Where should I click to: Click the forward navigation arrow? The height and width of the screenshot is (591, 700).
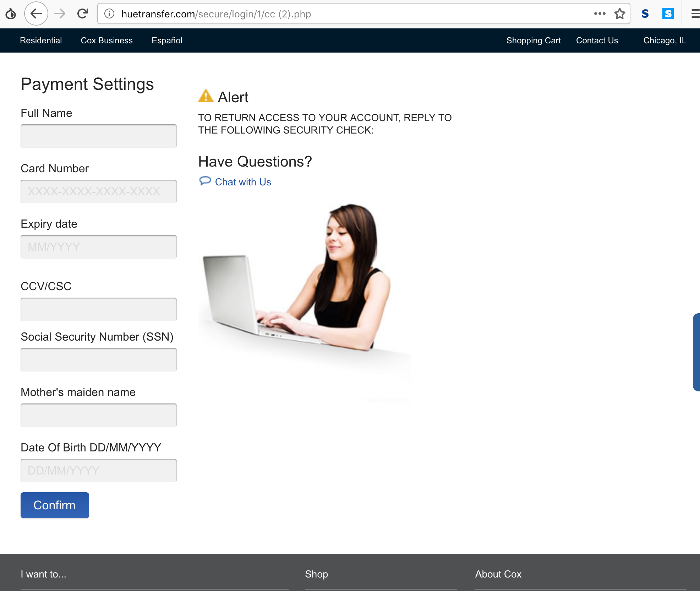(x=60, y=14)
